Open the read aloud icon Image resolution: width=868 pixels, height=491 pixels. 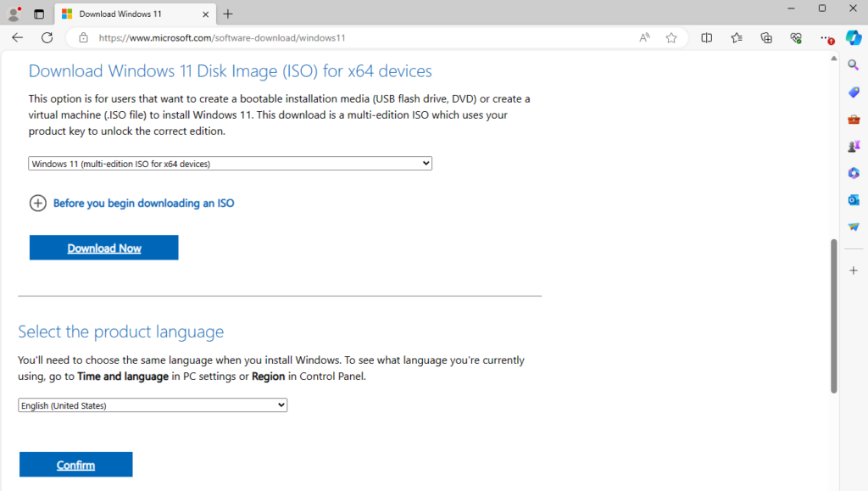[644, 38]
